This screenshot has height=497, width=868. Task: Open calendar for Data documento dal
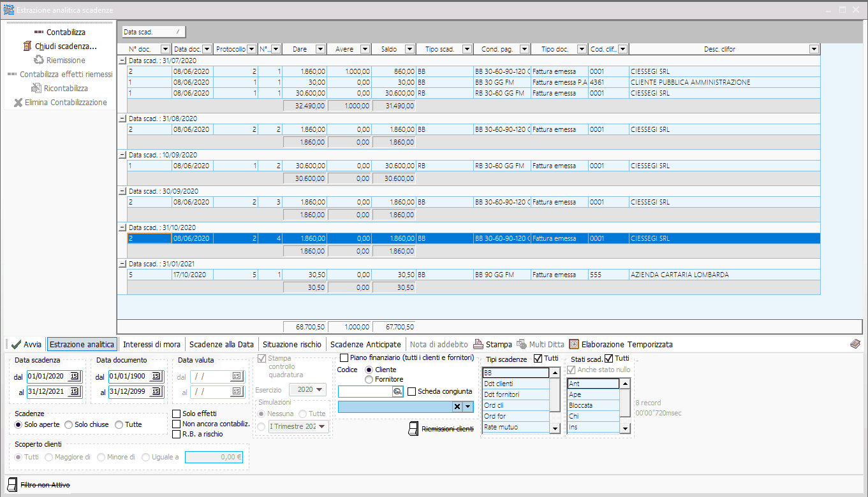(x=156, y=377)
